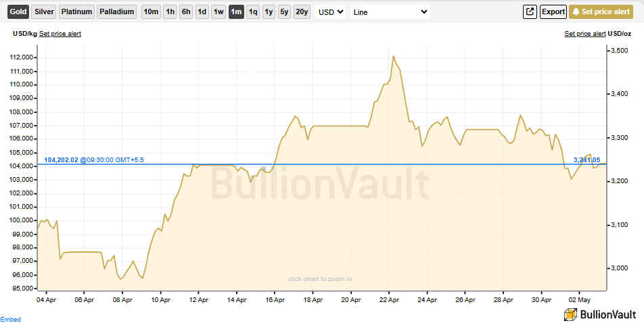Click the gold Set price alert button
The image size is (644, 323).
coord(601,12)
